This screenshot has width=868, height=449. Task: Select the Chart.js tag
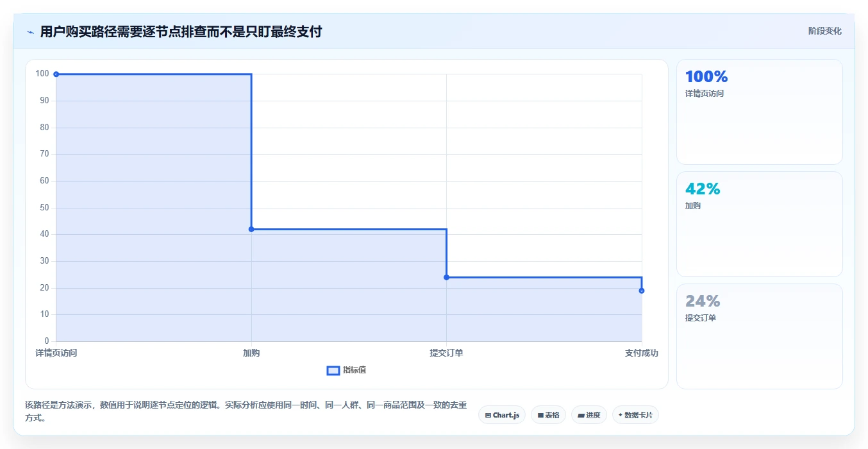pyautogui.click(x=502, y=415)
